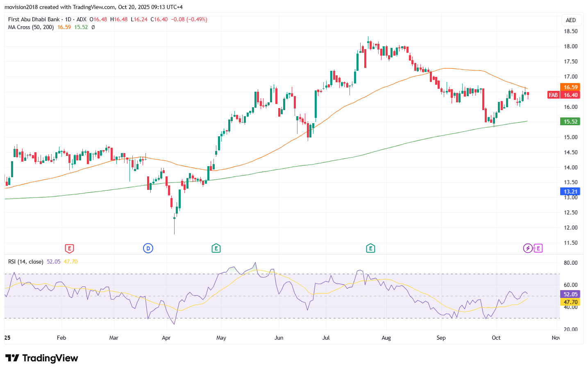
Task: Click the green 15.52 moving average price label
Action: 570,122
